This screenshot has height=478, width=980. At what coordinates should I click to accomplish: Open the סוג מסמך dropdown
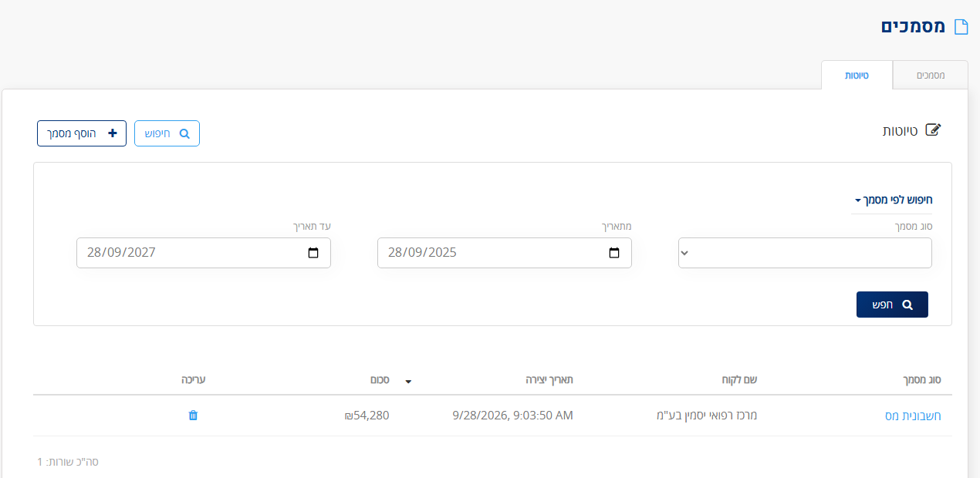point(805,253)
